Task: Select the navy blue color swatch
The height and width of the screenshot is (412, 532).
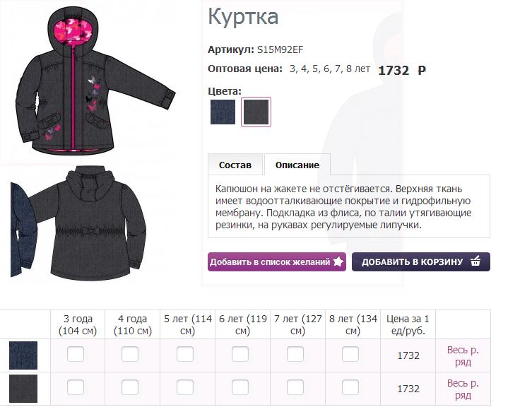Action: point(223,112)
